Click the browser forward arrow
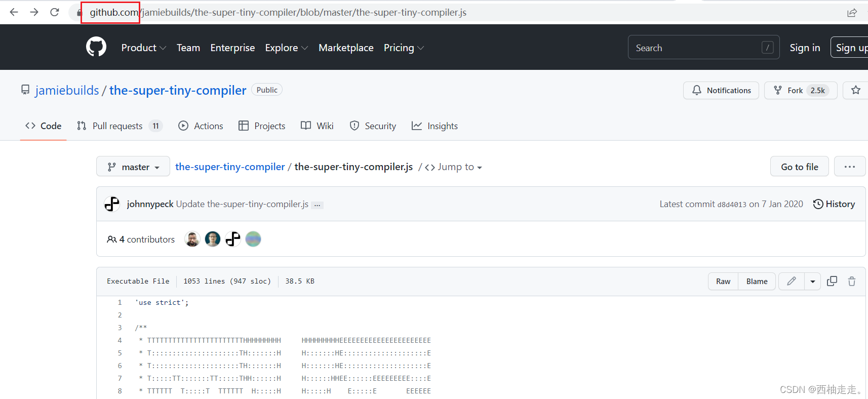The image size is (868, 399). pyautogui.click(x=34, y=12)
